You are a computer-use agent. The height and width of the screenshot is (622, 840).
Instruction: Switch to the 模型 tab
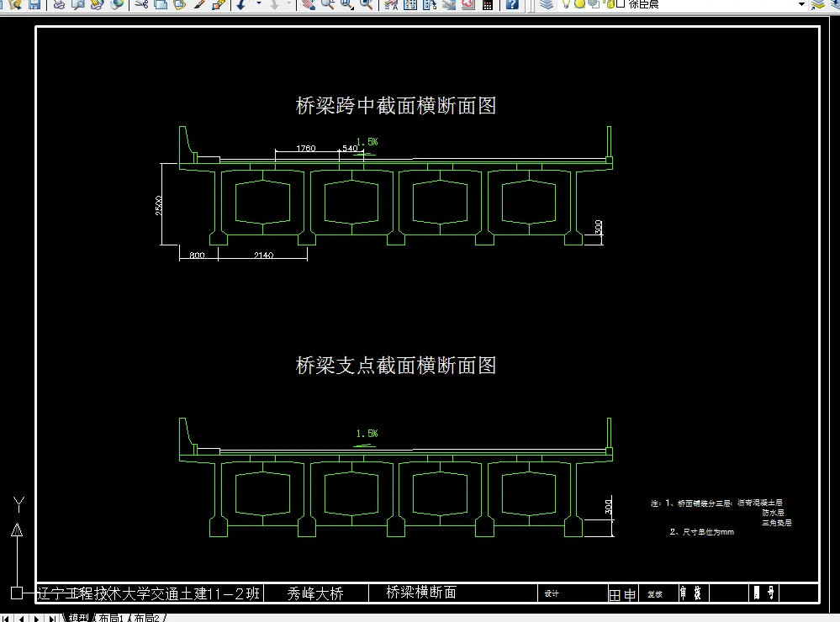point(79,619)
